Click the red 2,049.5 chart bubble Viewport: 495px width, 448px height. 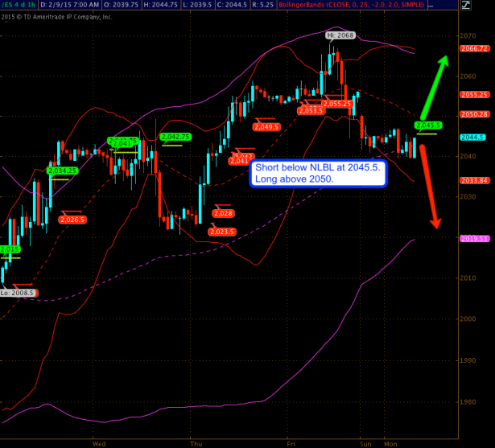tap(266, 127)
